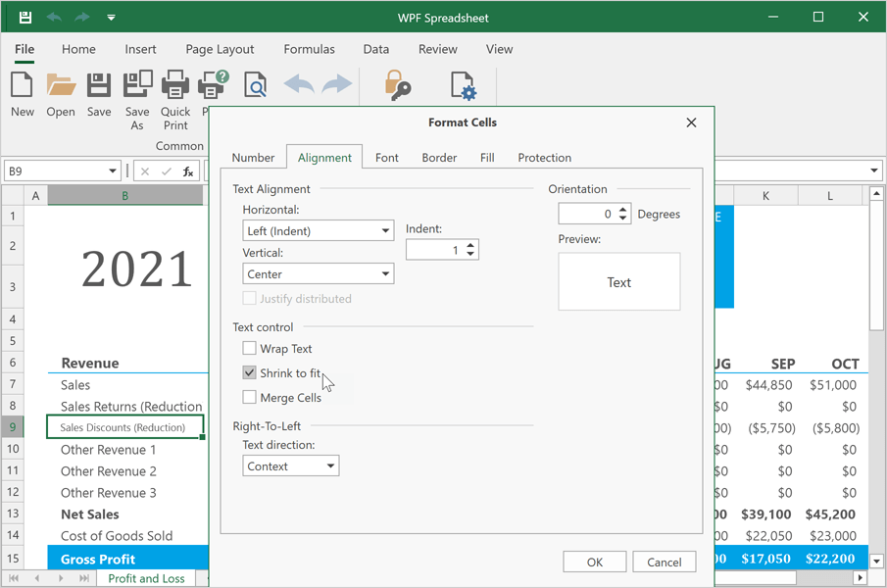Image resolution: width=887 pixels, height=588 pixels.
Task: Uncheck the Shrink to fit option
Action: pos(249,372)
